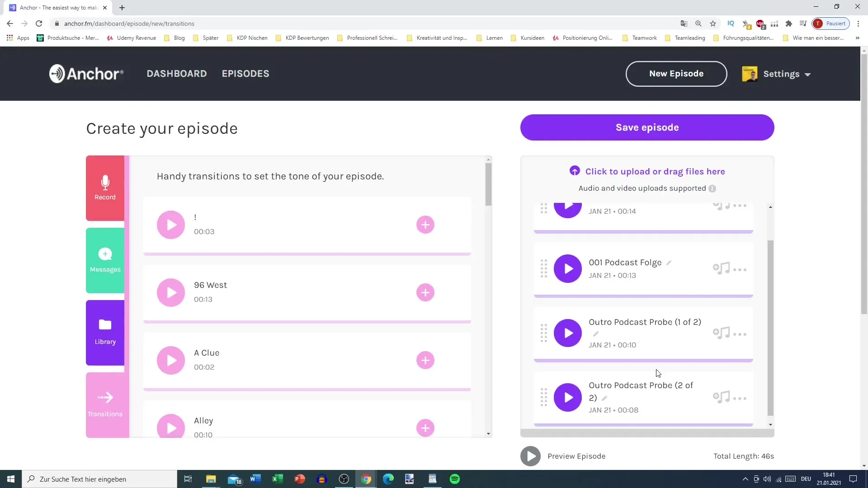The height and width of the screenshot is (488, 868).
Task: Click the New Episode button
Action: tap(676, 74)
